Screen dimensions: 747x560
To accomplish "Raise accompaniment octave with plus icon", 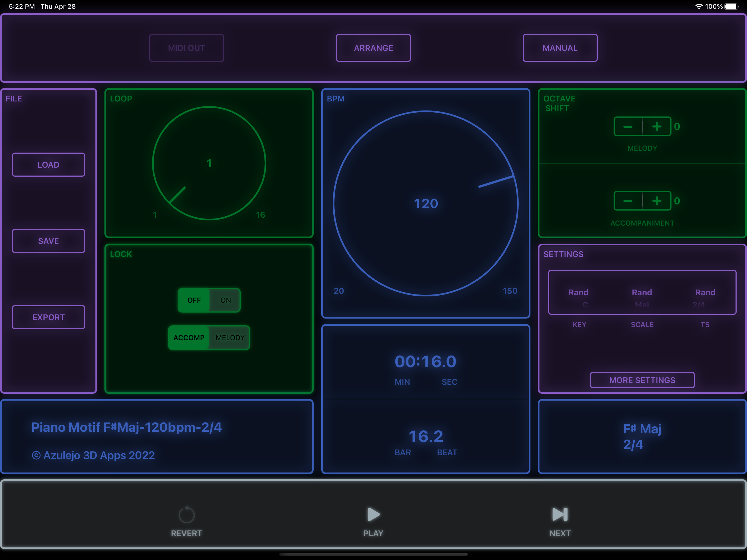I will (x=656, y=201).
